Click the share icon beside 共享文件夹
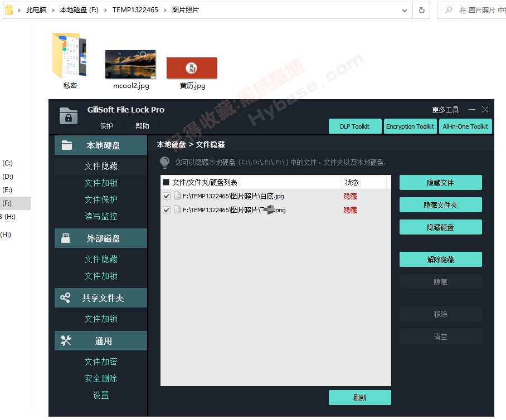 click(65, 297)
